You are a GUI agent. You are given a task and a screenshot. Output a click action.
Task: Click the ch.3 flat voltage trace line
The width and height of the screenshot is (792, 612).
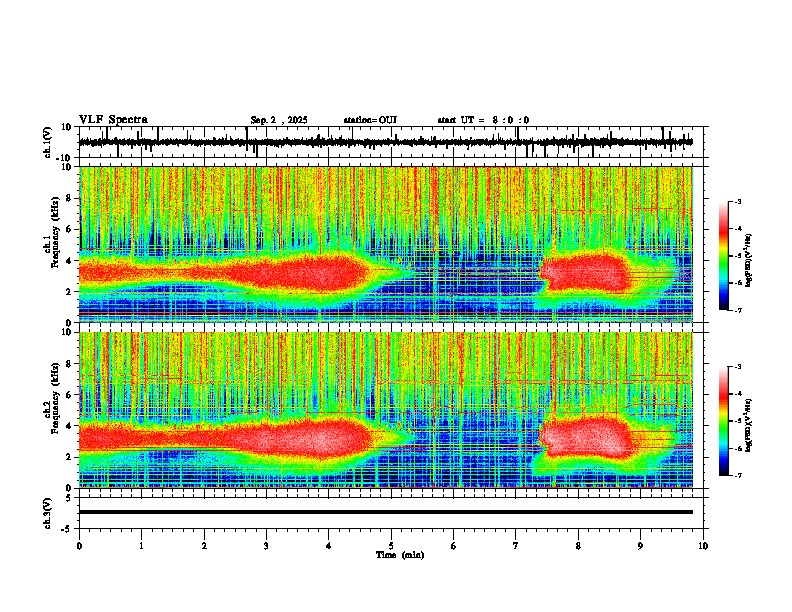pos(386,512)
